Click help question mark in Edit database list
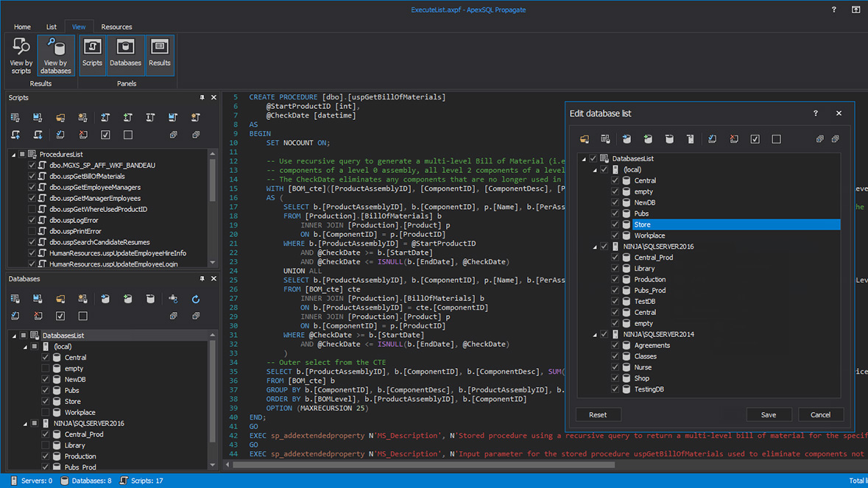This screenshot has width=868, height=488. click(x=815, y=113)
